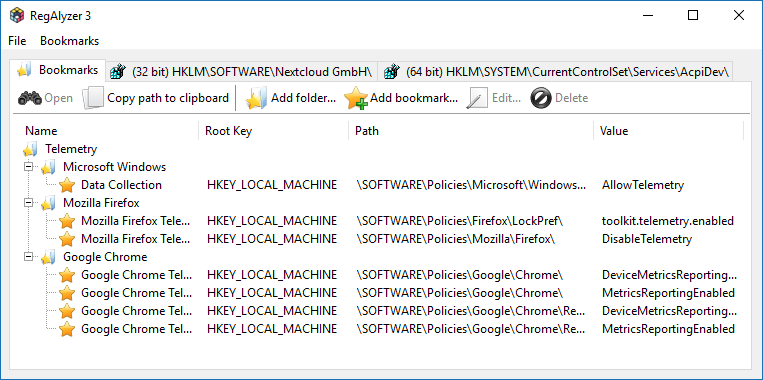Click the Edit pencil icon
The width and height of the screenshot is (763, 380).
[477, 98]
